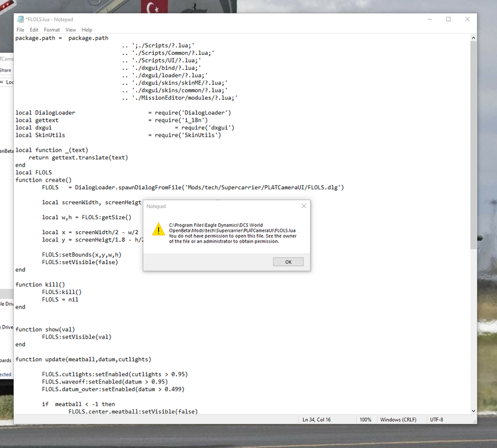
Task: Open the File menu in Notepad
Action: click(x=20, y=30)
